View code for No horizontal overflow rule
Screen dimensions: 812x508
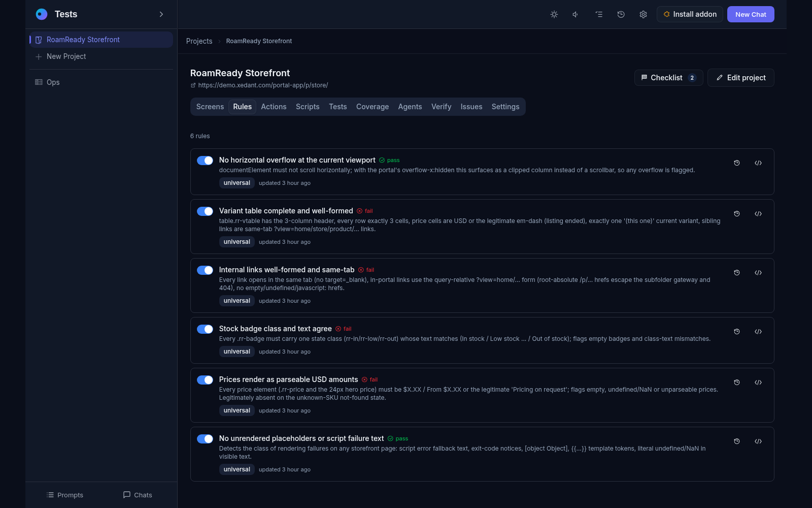tap(758, 163)
